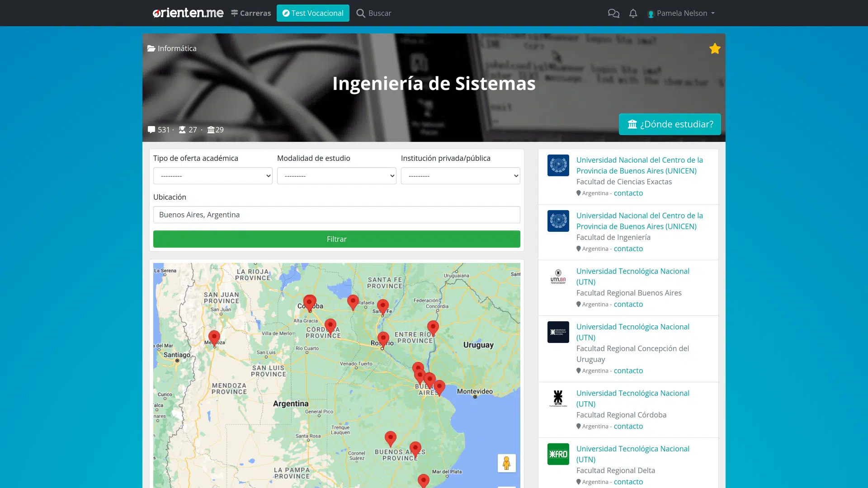View the 29 institutions counter
Image resolution: width=868 pixels, height=488 pixels.
pos(215,130)
